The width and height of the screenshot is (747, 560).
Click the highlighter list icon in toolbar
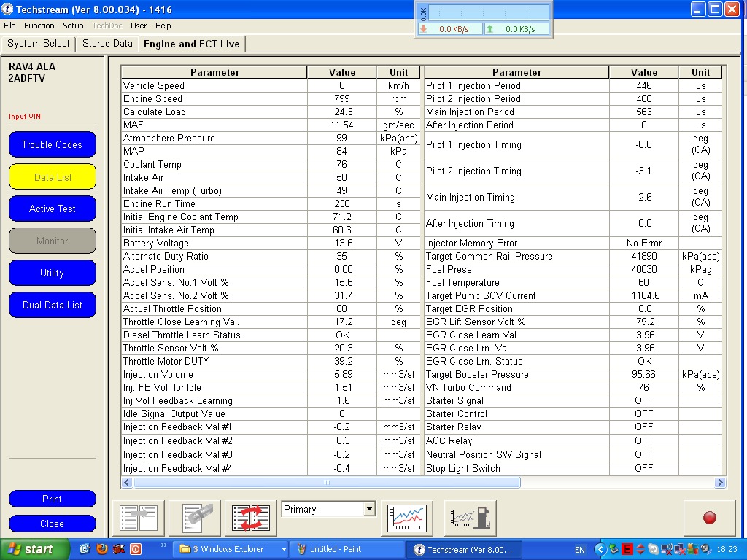click(195, 518)
